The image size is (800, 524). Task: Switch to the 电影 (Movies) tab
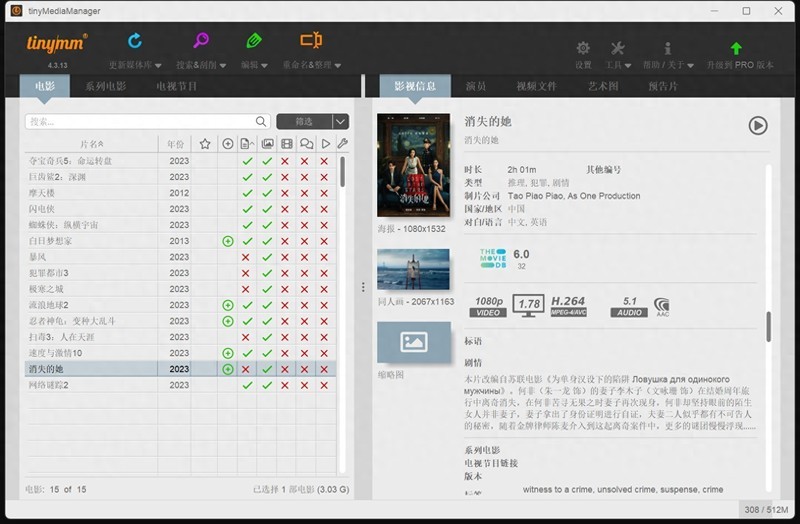coord(45,86)
